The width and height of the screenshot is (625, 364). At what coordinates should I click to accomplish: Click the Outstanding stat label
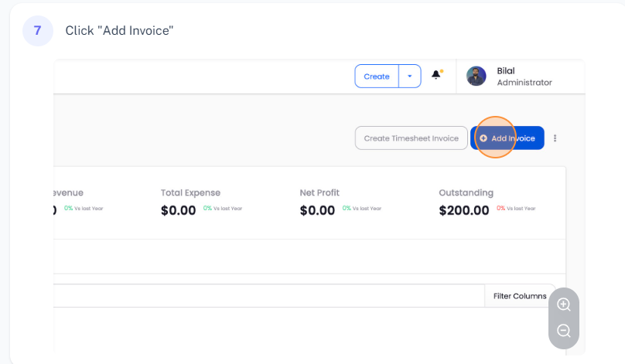click(466, 192)
